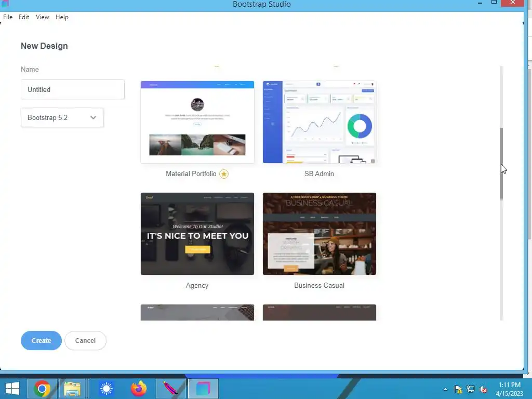532x399 pixels.
Task: Click the Action Center flag icon
Action: tap(458, 389)
